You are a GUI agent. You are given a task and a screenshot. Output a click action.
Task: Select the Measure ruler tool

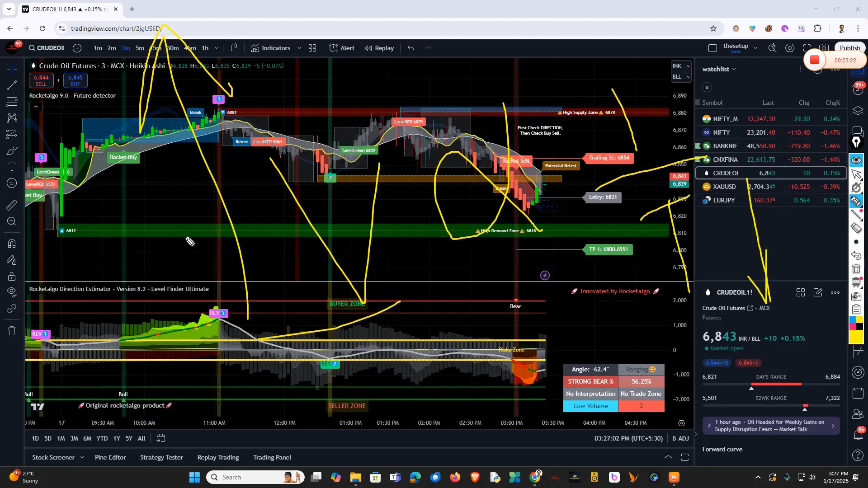(12, 205)
